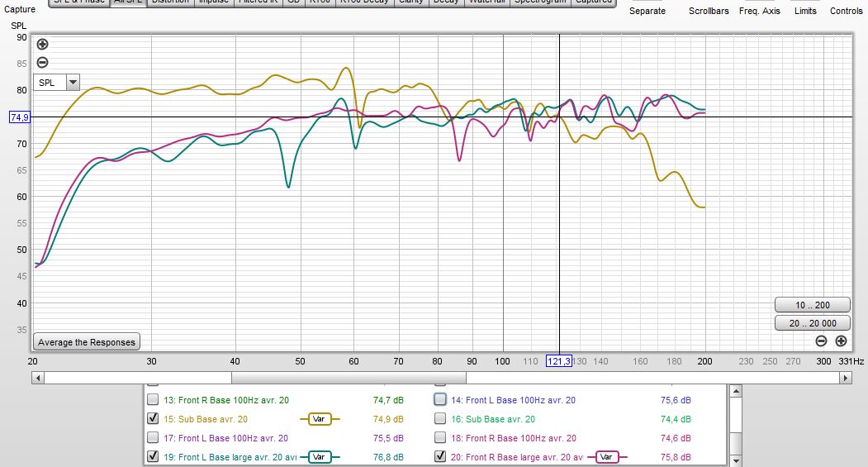Click the 74,4 dB value of trace 16
Screen dimensions: 868x467
tap(676, 419)
